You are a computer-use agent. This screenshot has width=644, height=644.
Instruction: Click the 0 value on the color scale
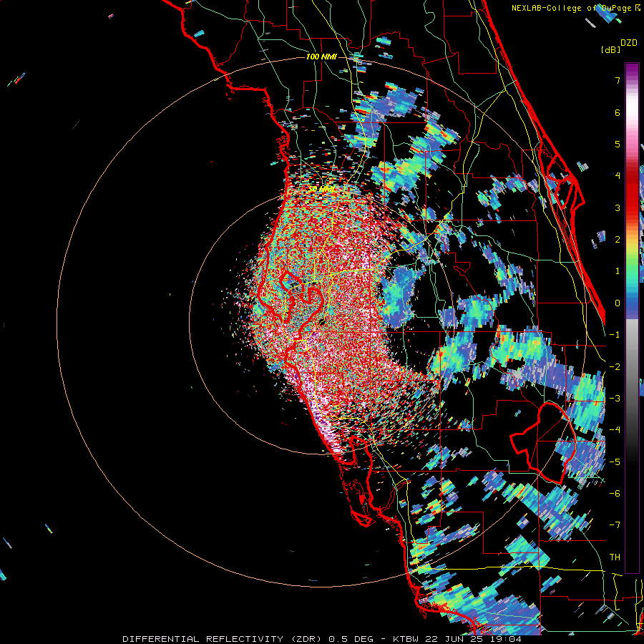point(618,303)
